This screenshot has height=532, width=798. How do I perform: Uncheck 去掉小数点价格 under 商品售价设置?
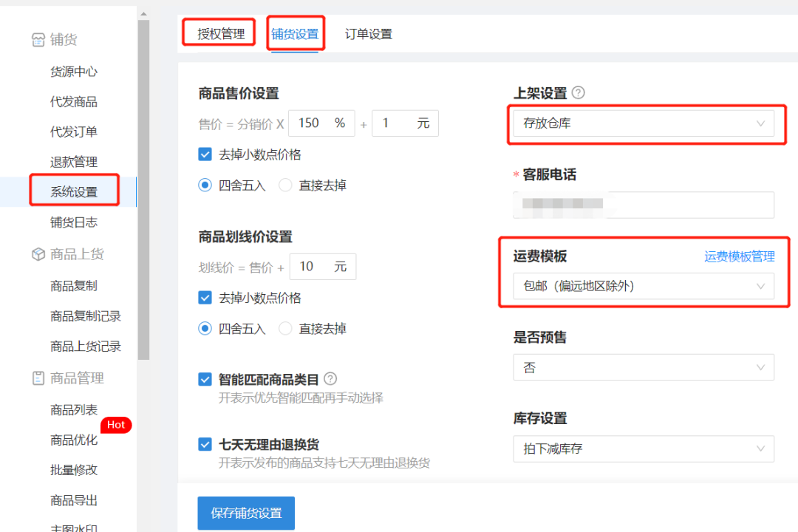coord(205,154)
